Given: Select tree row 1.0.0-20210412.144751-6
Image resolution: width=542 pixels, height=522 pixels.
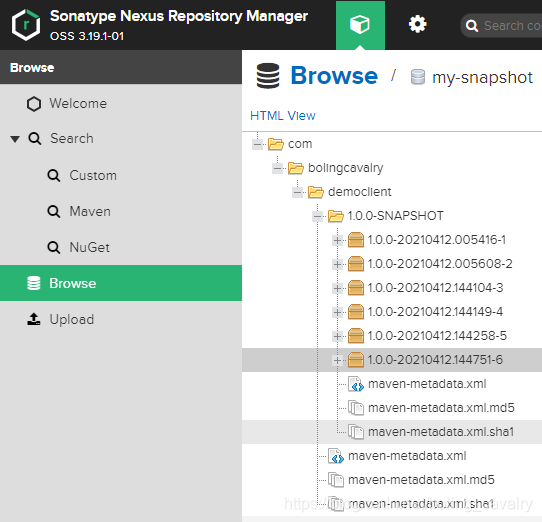Looking at the screenshot, I should tap(392, 360).
